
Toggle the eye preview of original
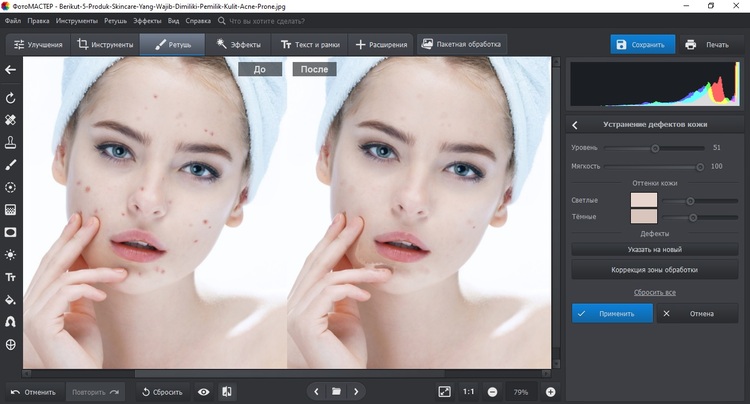pos(203,392)
